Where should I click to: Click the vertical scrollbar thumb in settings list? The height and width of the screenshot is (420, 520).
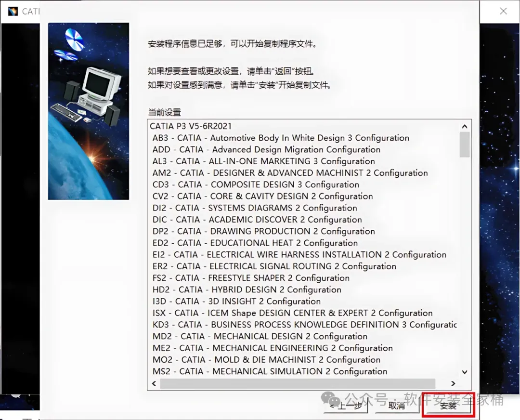pos(465,144)
